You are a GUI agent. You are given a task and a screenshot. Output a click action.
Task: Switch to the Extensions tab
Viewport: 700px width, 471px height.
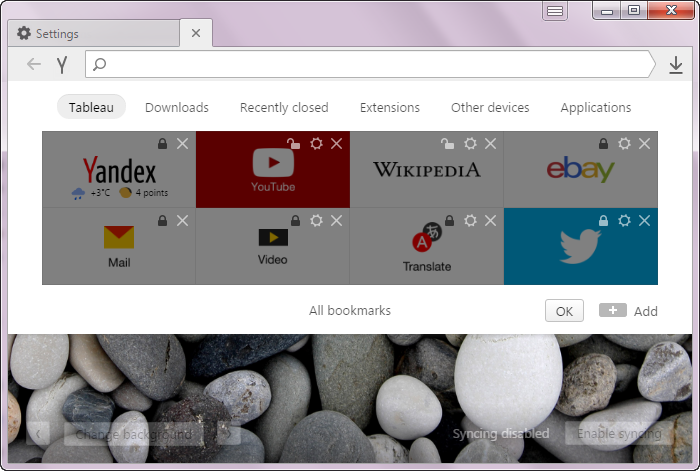coord(390,108)
